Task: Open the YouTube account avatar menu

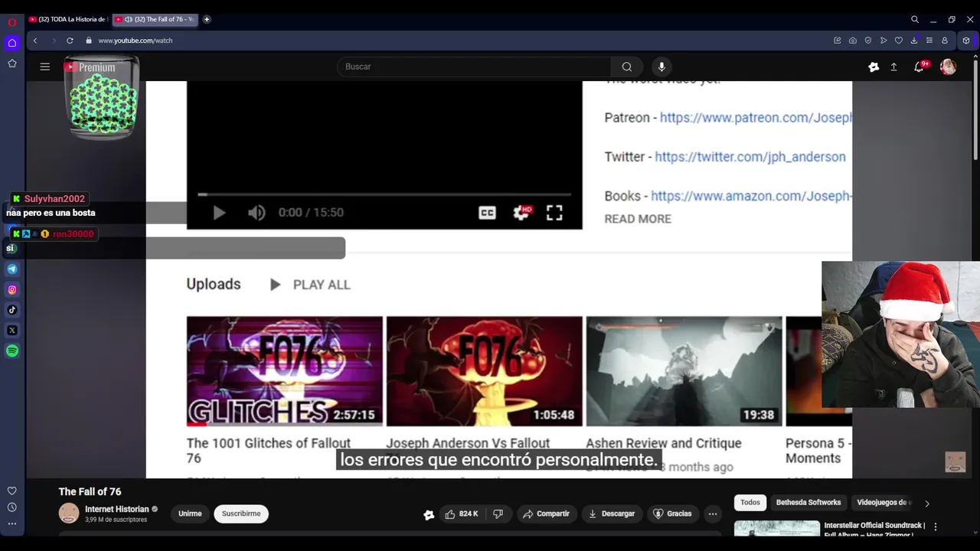Action: click(949, 67)
